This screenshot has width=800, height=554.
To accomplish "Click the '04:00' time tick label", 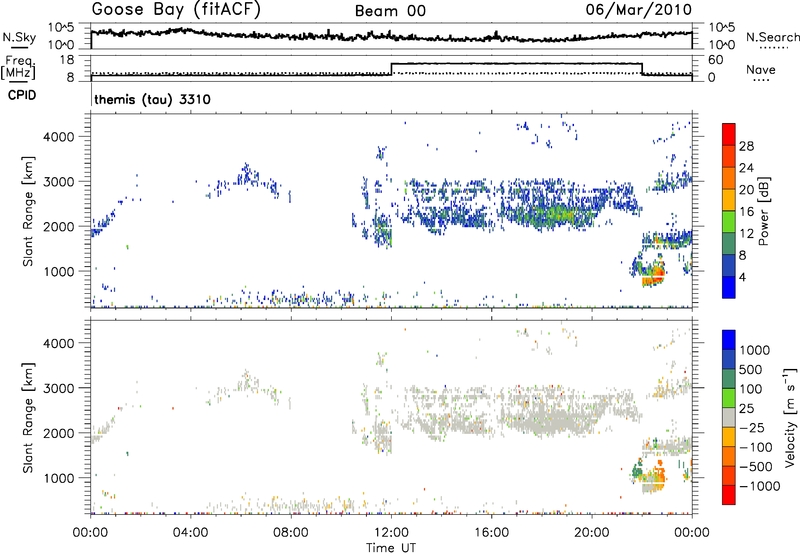I will tap(191, 533).
